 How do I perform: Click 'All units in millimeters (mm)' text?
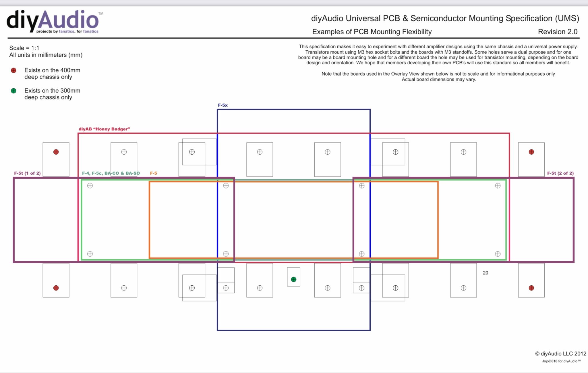tap(46, 55)
